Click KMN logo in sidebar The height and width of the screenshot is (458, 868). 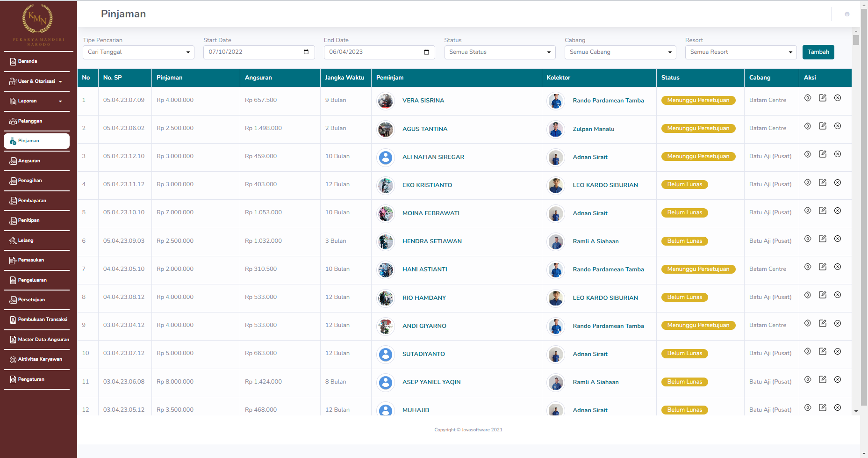[x=37, y=20]
